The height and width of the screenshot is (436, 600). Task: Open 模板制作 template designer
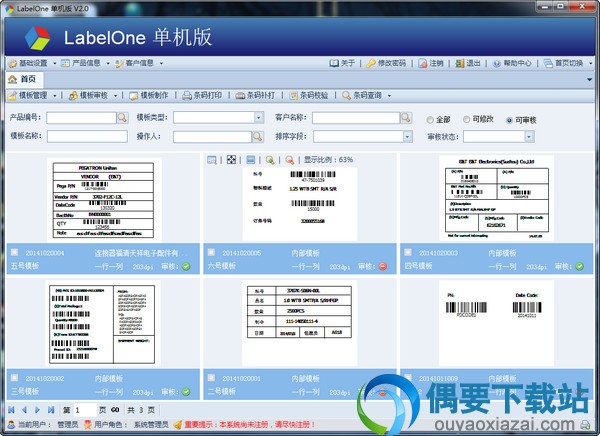(x=148, y=95)
